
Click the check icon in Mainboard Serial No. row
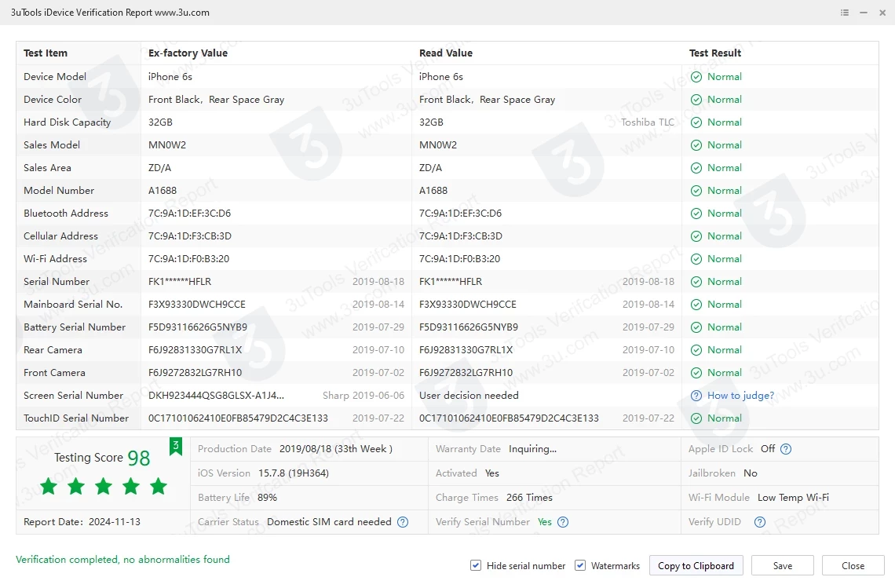pos(696,305)
